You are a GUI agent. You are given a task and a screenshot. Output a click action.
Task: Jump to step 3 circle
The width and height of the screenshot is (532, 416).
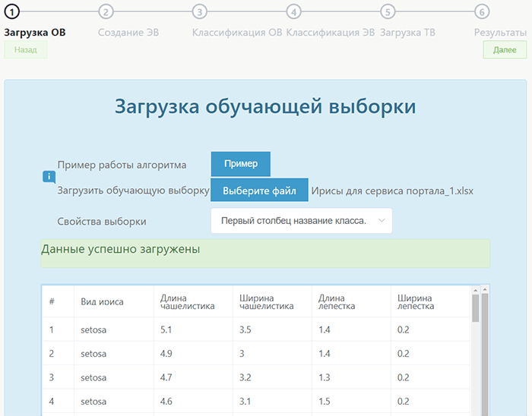(x=200, y=12)
